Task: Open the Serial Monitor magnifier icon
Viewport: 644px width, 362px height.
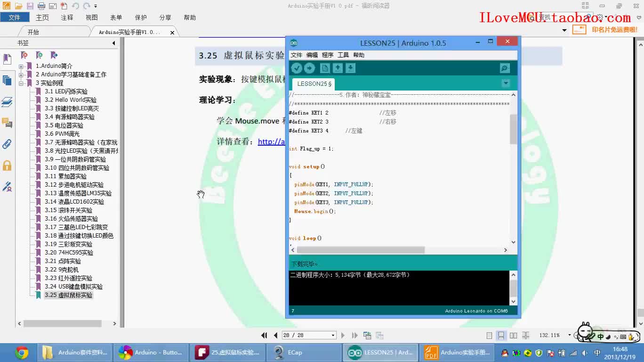Action: point(505,68)
